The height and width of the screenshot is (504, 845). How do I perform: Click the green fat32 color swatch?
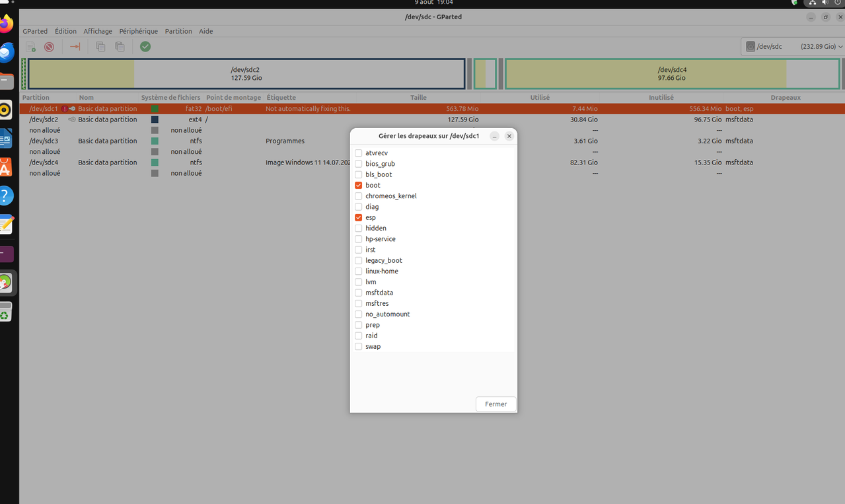(x=155, y=108)
